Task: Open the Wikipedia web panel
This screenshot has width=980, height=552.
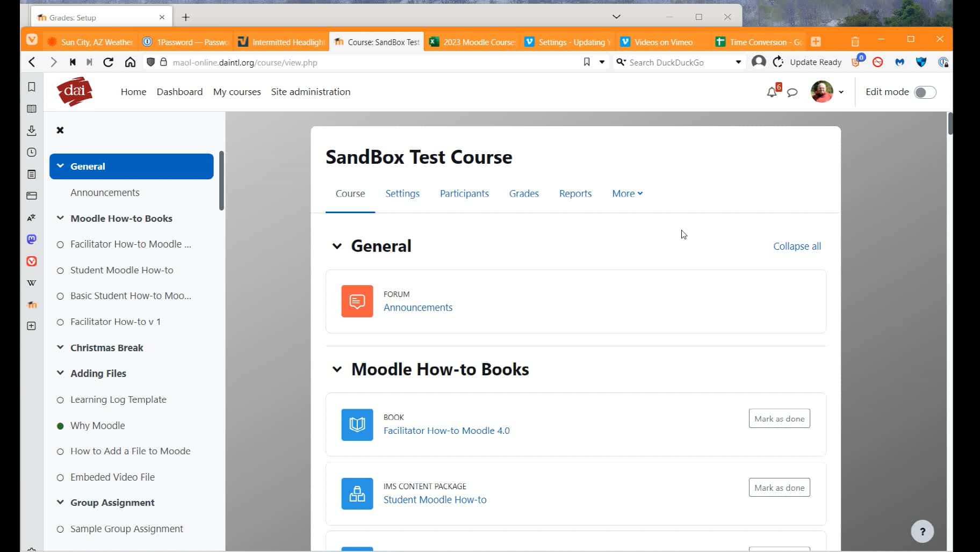Action: tap(31, 283)
